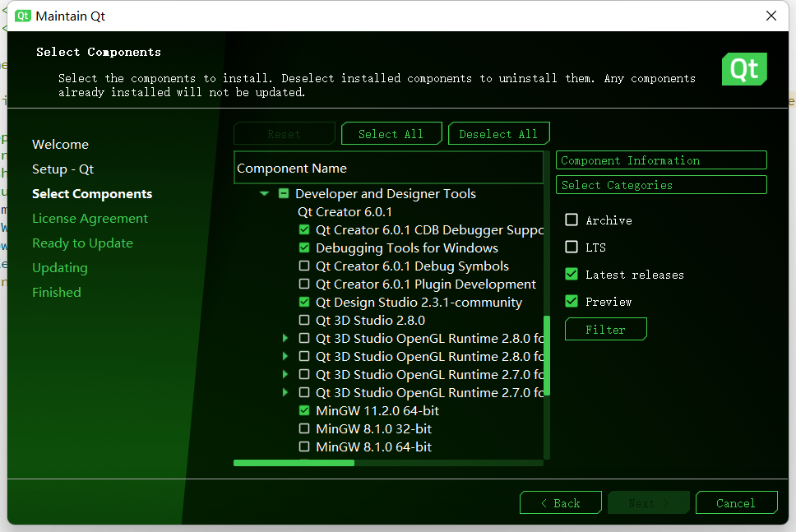796x532 pixels.
Task: Click the Qt icon in the title bar
Action: (x=23, y=16)
